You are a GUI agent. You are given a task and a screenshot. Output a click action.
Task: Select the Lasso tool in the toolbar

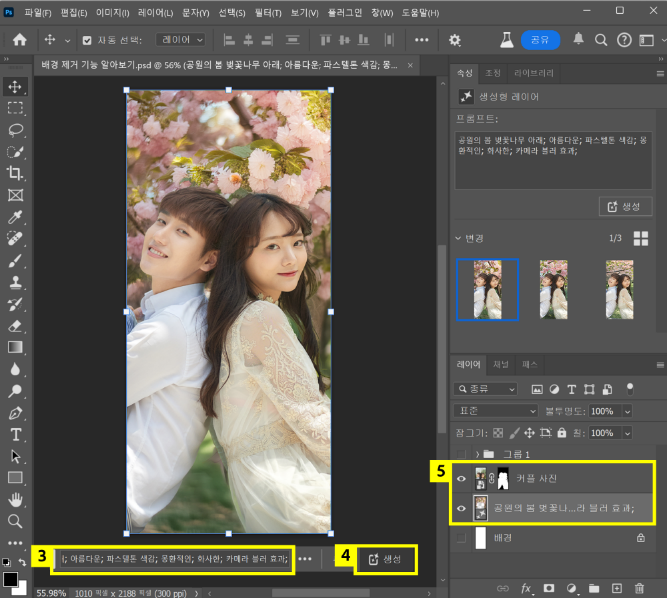(x=15, y=130)
